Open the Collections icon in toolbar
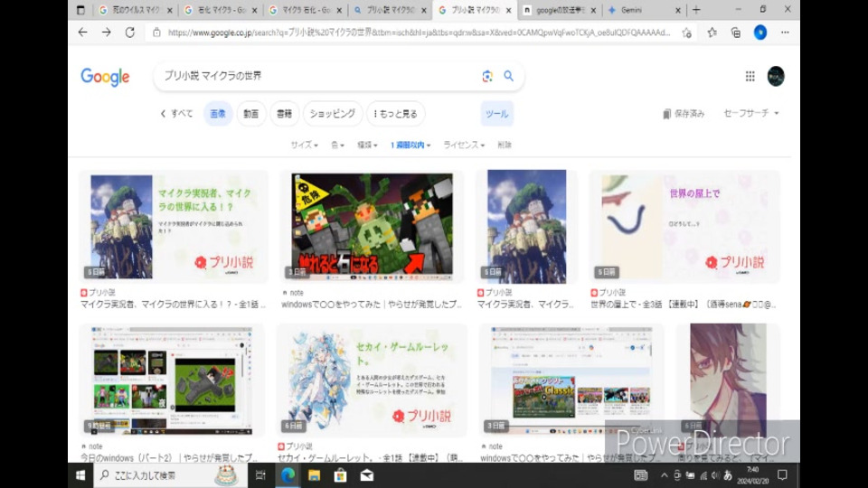 pyautogui.click(x=736, y=33)
